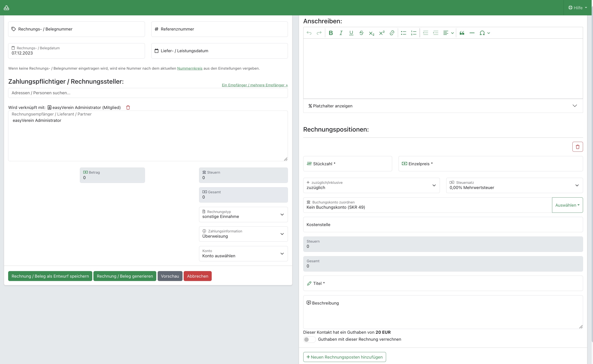593x364 pixels.
Task: Expand the Platzhalter anzeigen section
Action: pos(443,106)
